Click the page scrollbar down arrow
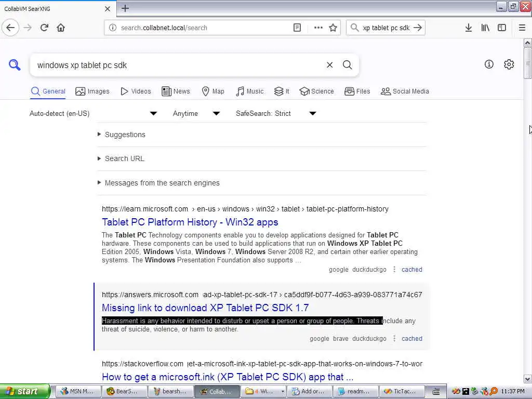Image resolution: width=532 pixels, height=399 pixels. 527,379
